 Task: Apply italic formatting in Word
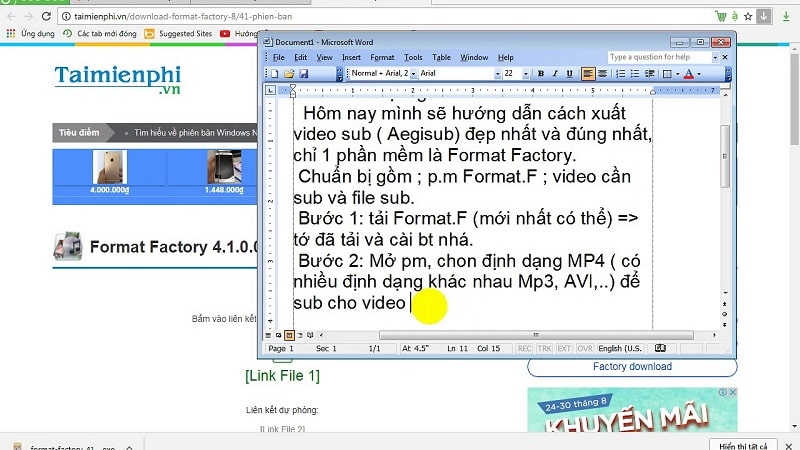tap(555, 74)
